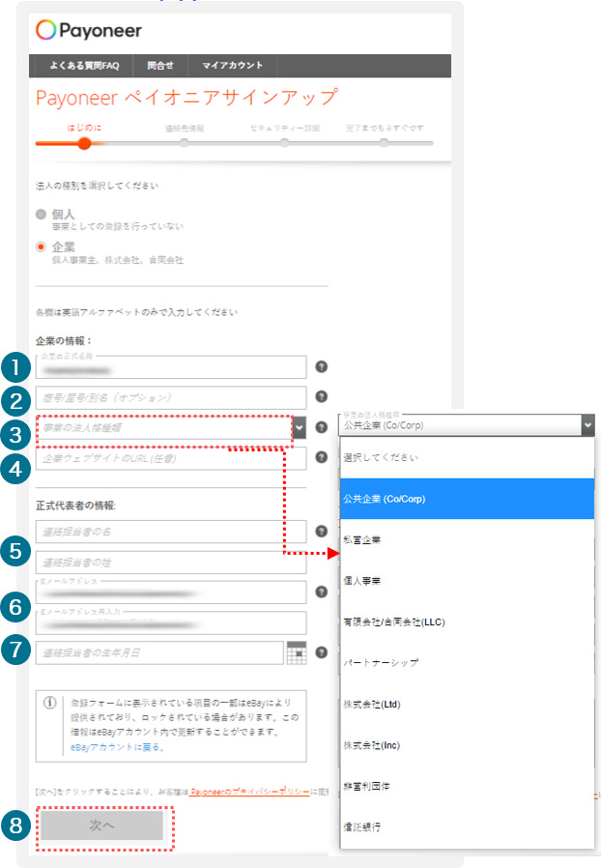Choose 株式会社(Ltd) from the list
Viewport: 601px width, 868px height.
click(x=467, y=704)
